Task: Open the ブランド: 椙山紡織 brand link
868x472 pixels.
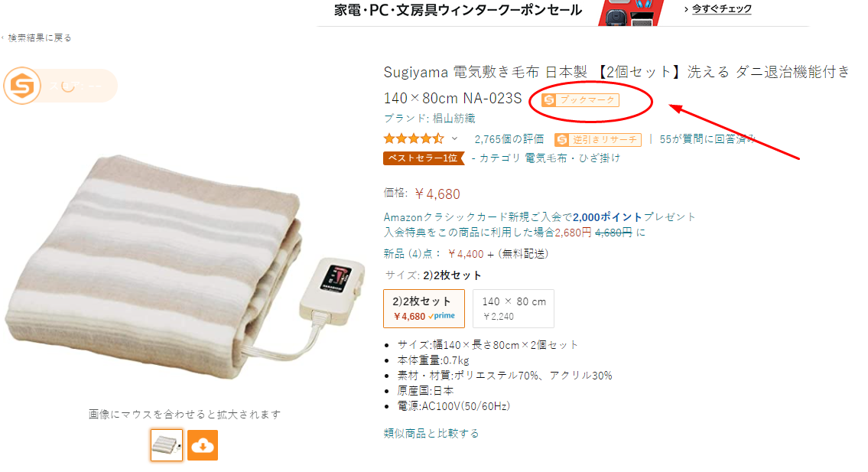Action: coord(430,119)
